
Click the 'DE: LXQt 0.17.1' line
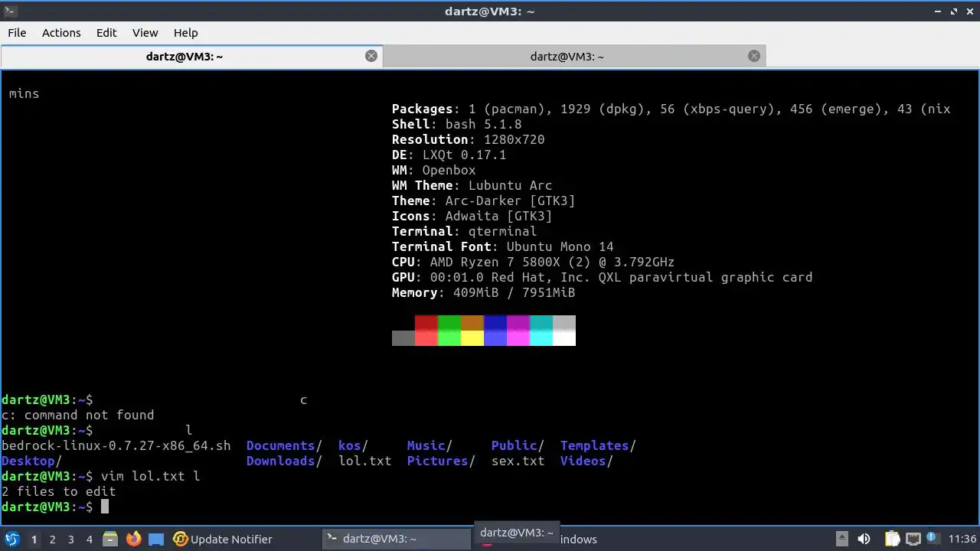point(449,155)
